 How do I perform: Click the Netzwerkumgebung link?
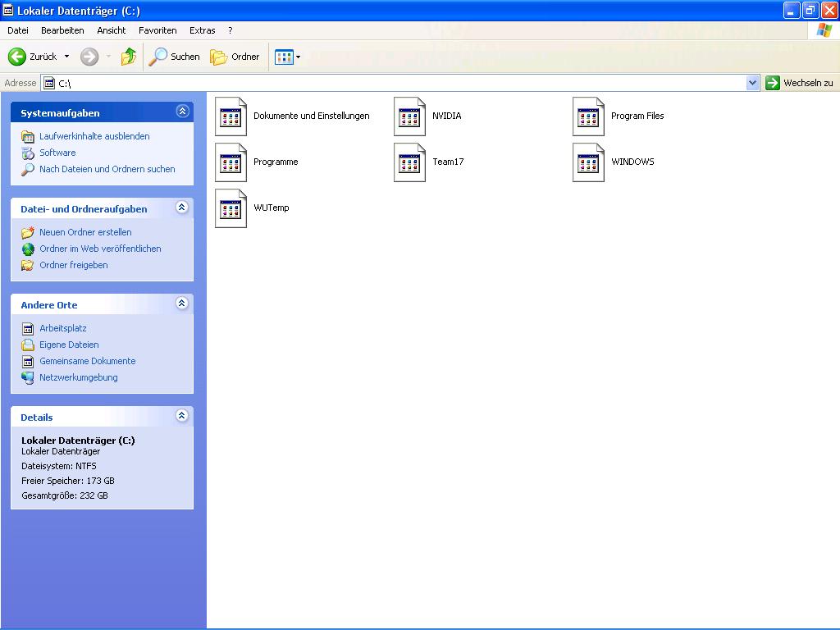78,377
